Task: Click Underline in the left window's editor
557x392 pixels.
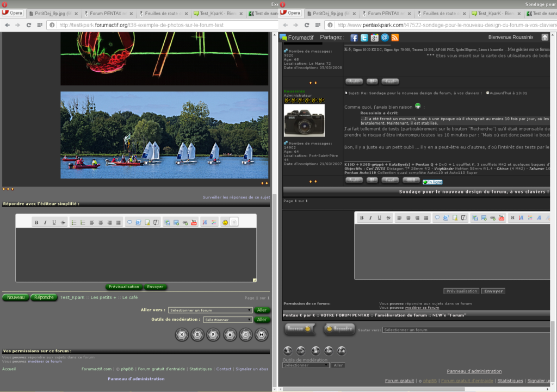Action: [x=54, y=222]
